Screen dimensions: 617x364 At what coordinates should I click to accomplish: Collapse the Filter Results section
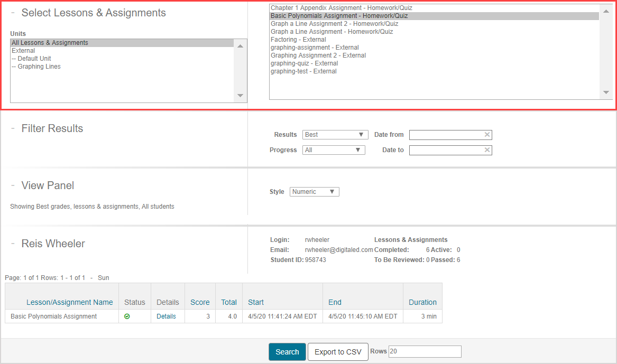tap(13, 128)
